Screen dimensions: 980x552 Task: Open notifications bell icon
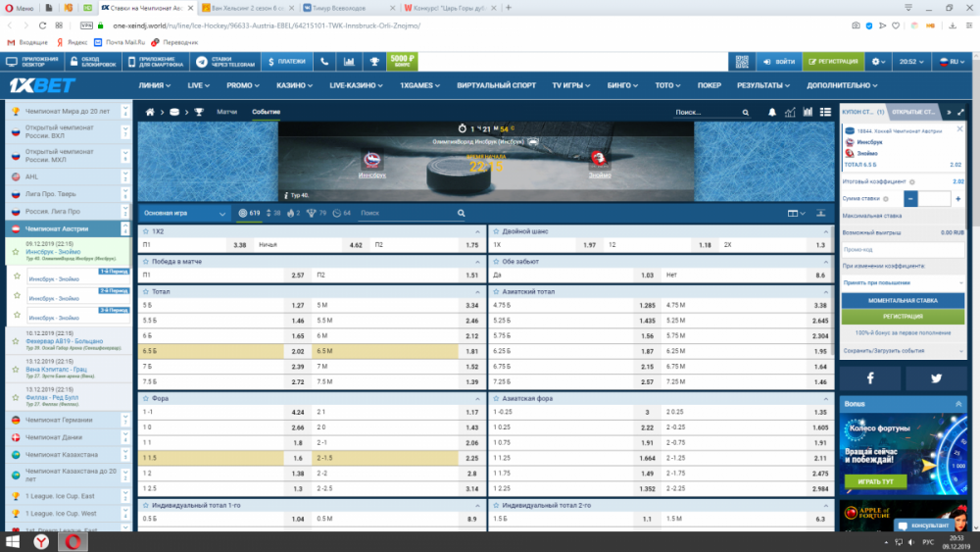(773, 113)
